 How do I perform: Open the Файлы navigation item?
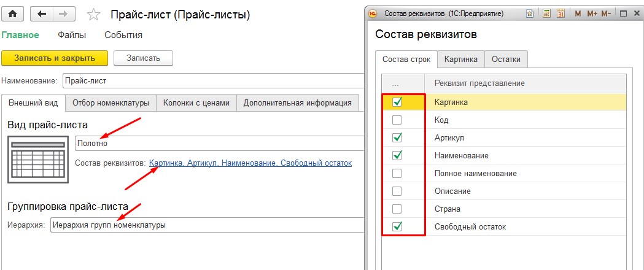coord(72,35)
